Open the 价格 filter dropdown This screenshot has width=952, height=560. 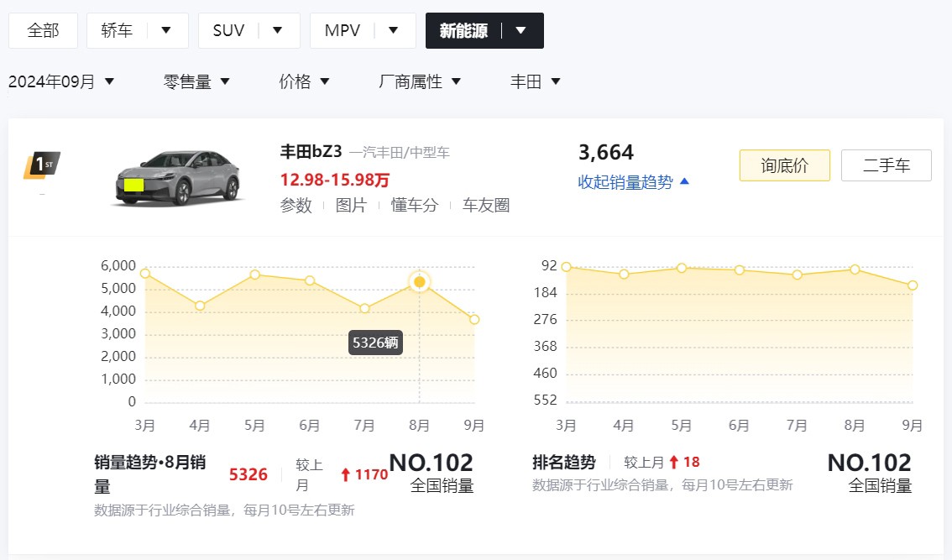(304, 81)
